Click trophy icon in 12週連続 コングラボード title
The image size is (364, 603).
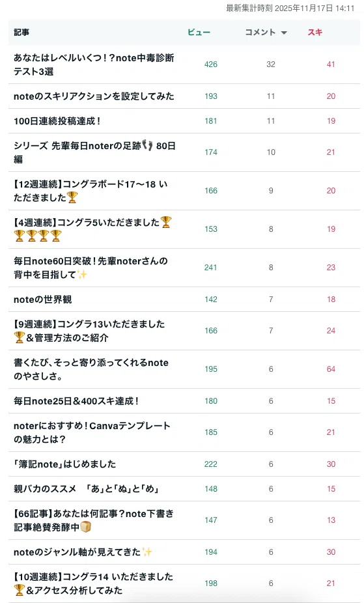pos(72,197)
